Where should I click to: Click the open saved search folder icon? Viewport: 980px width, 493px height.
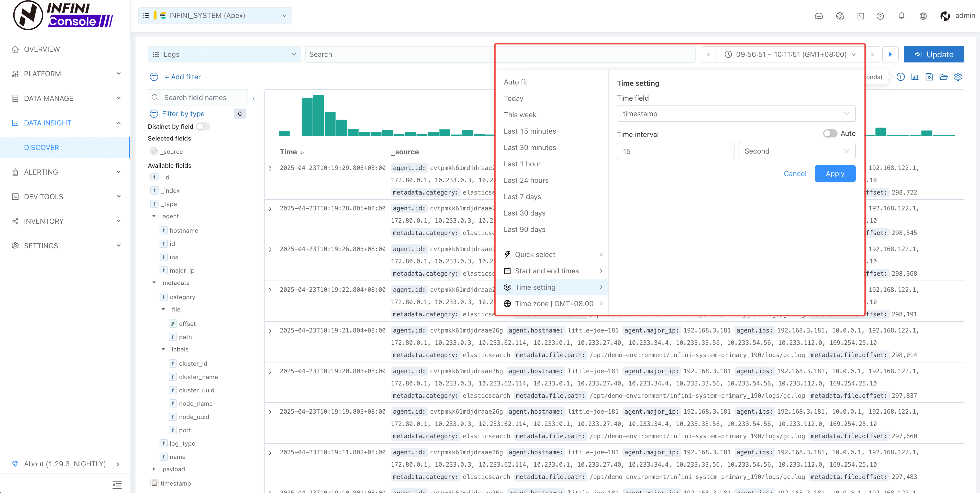click(943, 77)
